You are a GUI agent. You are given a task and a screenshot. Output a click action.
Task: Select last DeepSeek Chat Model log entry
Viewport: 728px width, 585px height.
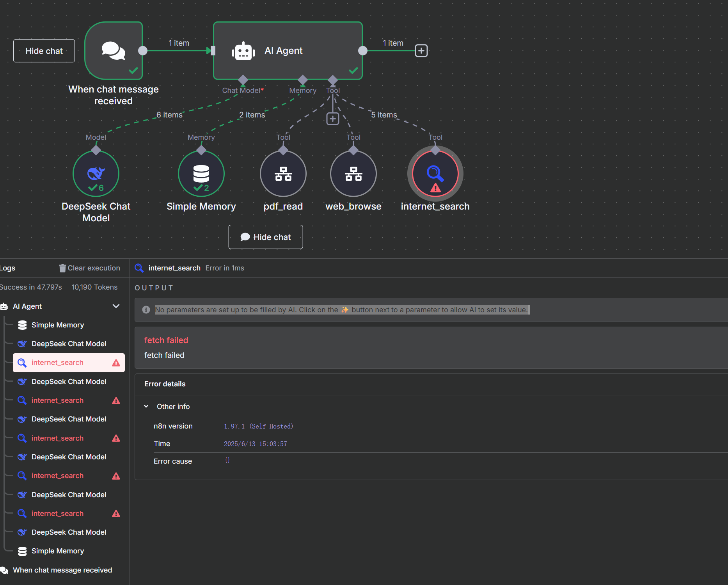click(69, 532)
